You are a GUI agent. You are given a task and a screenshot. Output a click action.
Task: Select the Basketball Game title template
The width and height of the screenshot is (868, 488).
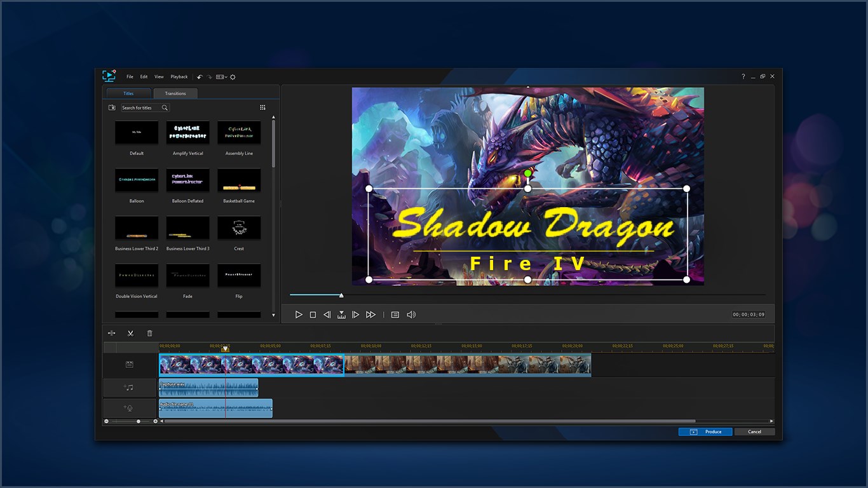tap(239, 180)
